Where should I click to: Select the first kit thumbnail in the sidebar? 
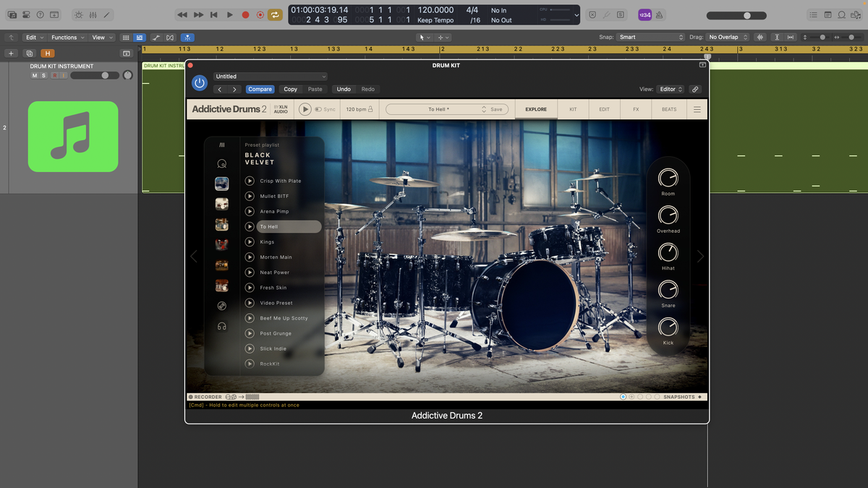coord(222,184)
